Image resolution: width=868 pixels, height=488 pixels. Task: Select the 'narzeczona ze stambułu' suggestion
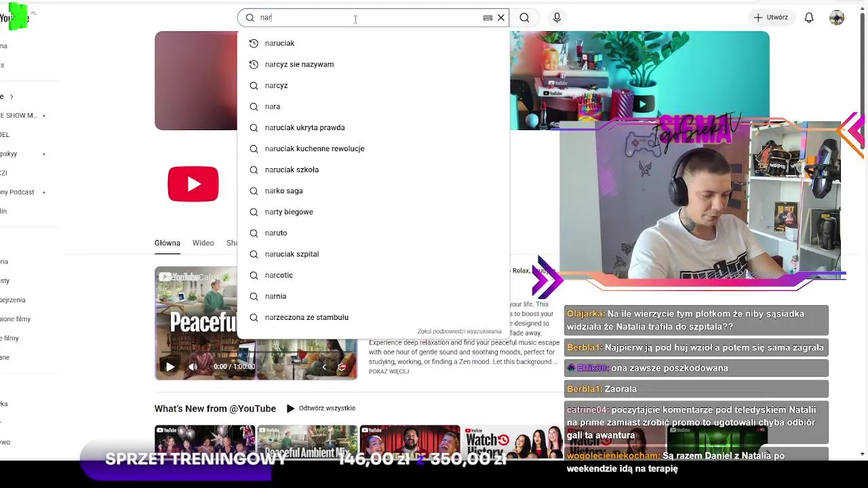(373, 317)
